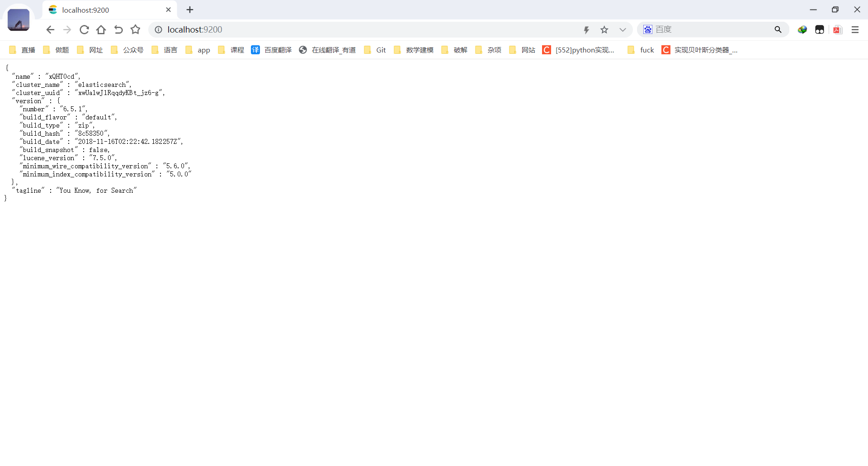Click the browser back arrow

[50, 30]
